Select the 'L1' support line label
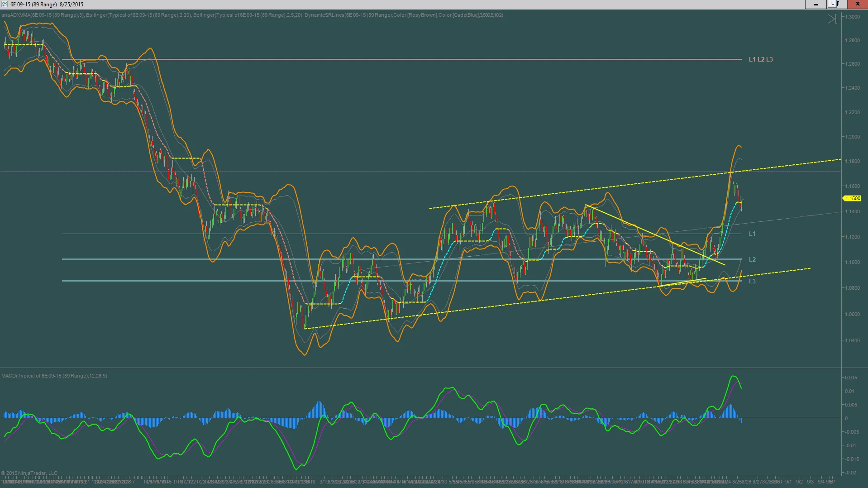The height and width of the screenshot is (488, 868). tap(752, 234)
